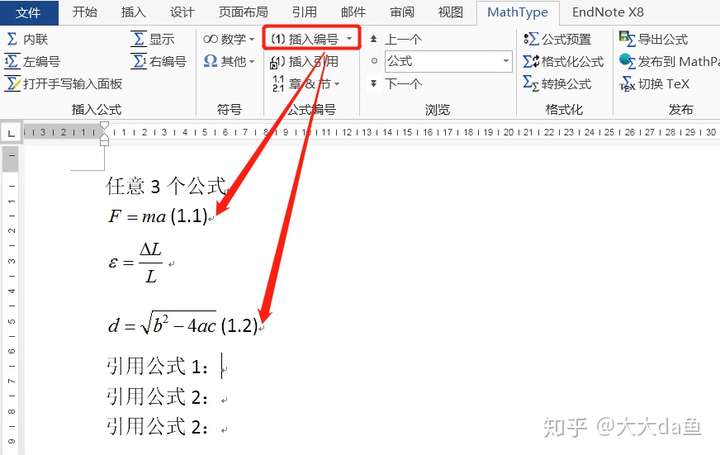Insert left-numbered equation (左编号)
720x455 pixels.
pos(32,62)
